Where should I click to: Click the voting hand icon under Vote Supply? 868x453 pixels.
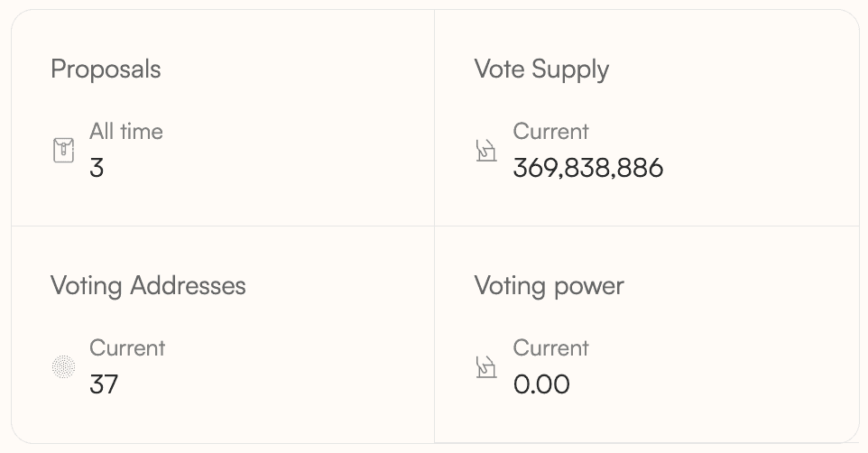point(486,150)
